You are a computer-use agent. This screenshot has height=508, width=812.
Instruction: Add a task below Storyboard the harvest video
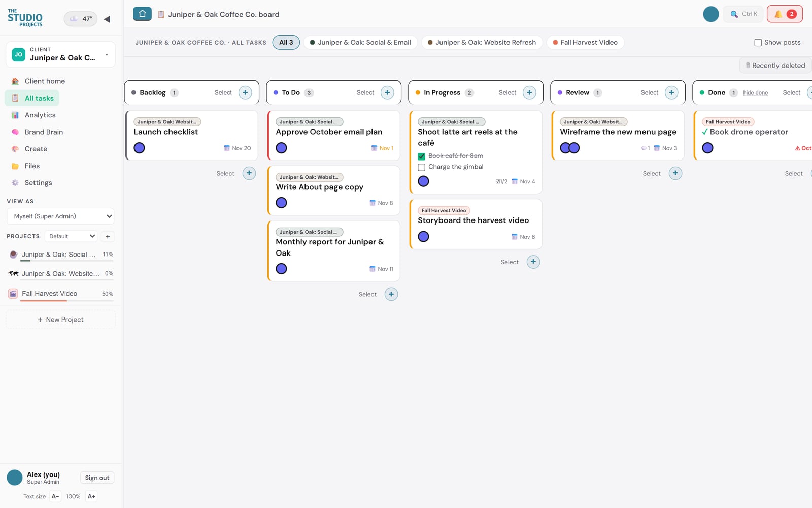pyautogui.click(x=533, y=262)
